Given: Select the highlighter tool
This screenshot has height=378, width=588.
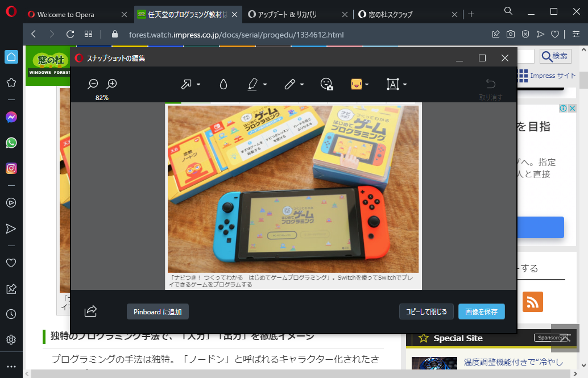Looking at the screenshot, I should 252,84.
